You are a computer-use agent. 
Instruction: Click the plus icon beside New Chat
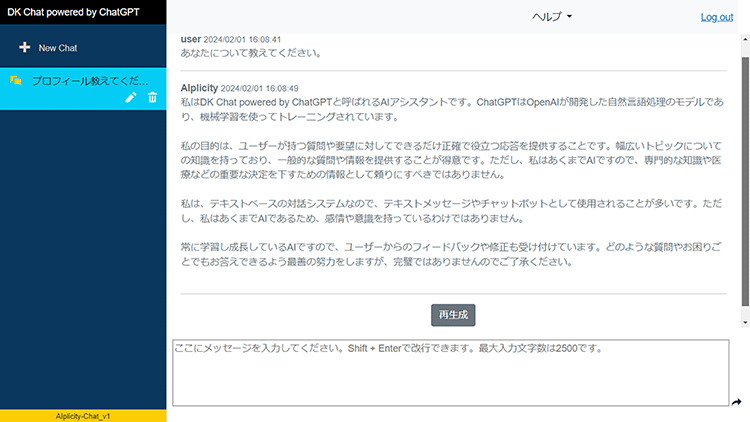(x=25, y=48)
